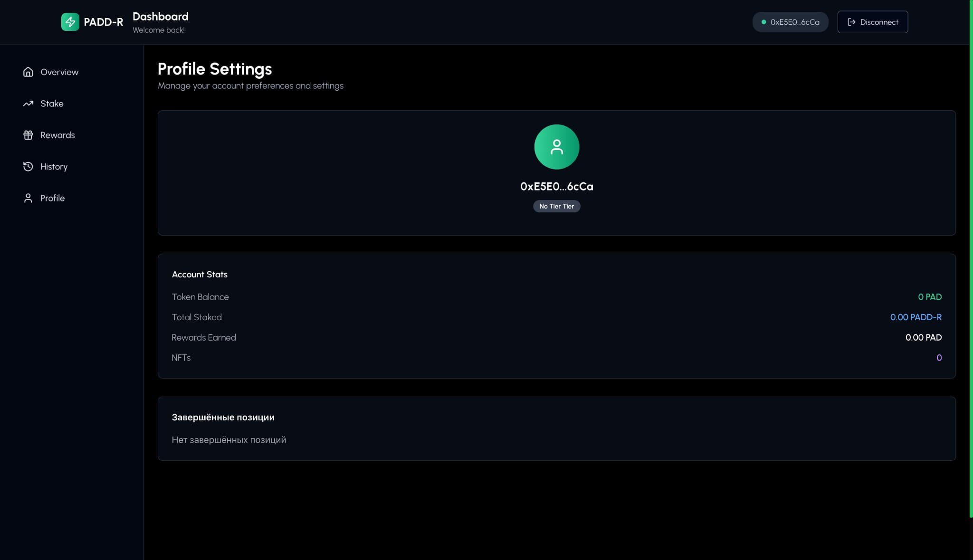The height and width of the screenshot is (560, 973).
Task: Click the green connection status dot
Action: (763, 21)
